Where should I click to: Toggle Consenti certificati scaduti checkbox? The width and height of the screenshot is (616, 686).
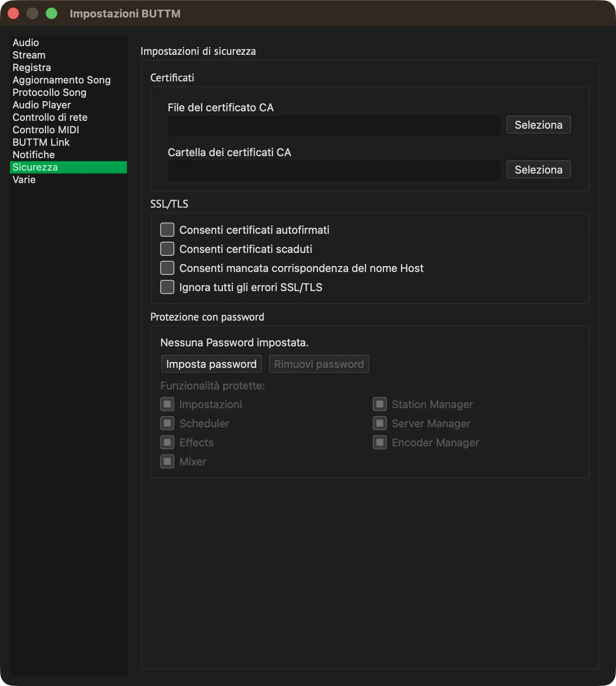tap(167, 249)
